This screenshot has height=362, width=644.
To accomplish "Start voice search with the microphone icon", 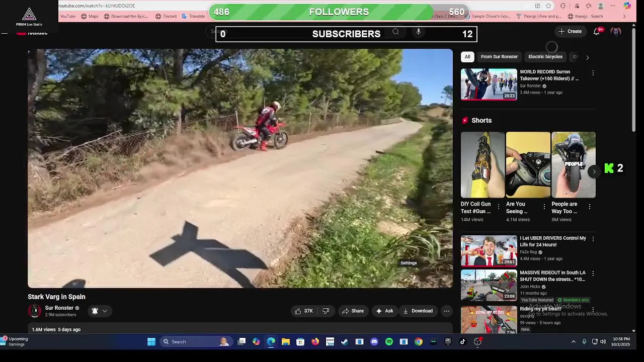I will point(418,32).
